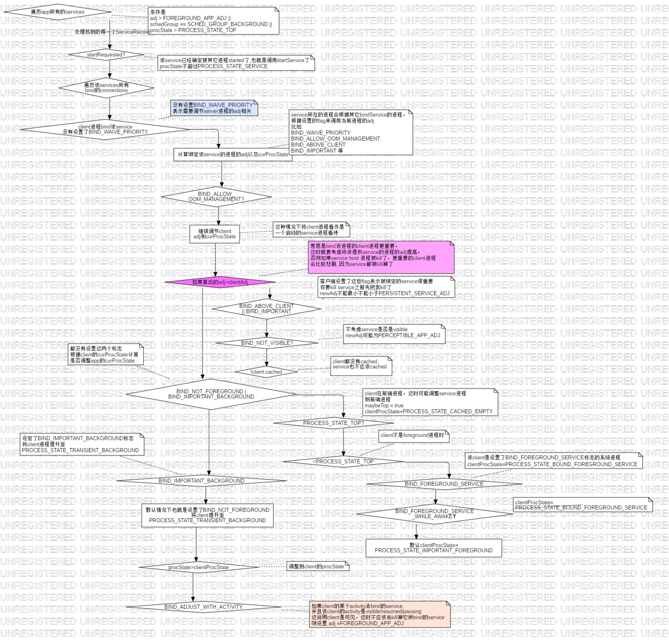The width and height of the screenshot is (669, 644).
Task: Select the '继续调节client adj和curProcState' process box
Action: (215, 234)
